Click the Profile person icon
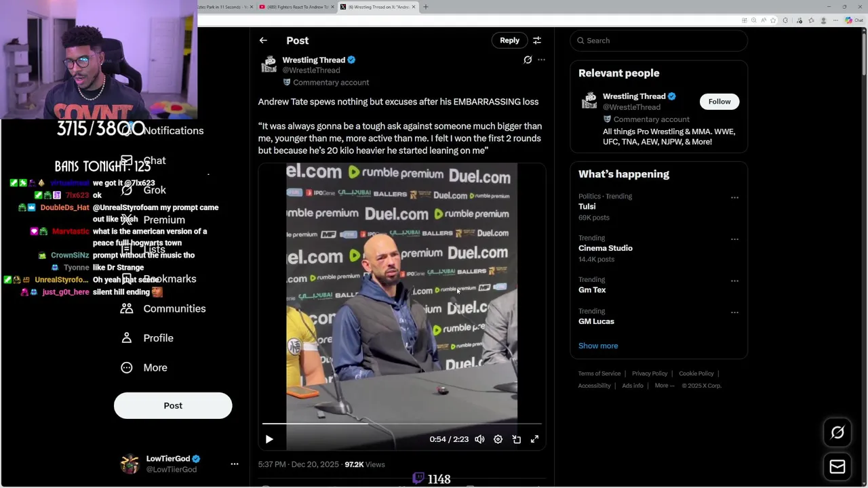 (x=127, y=338)
